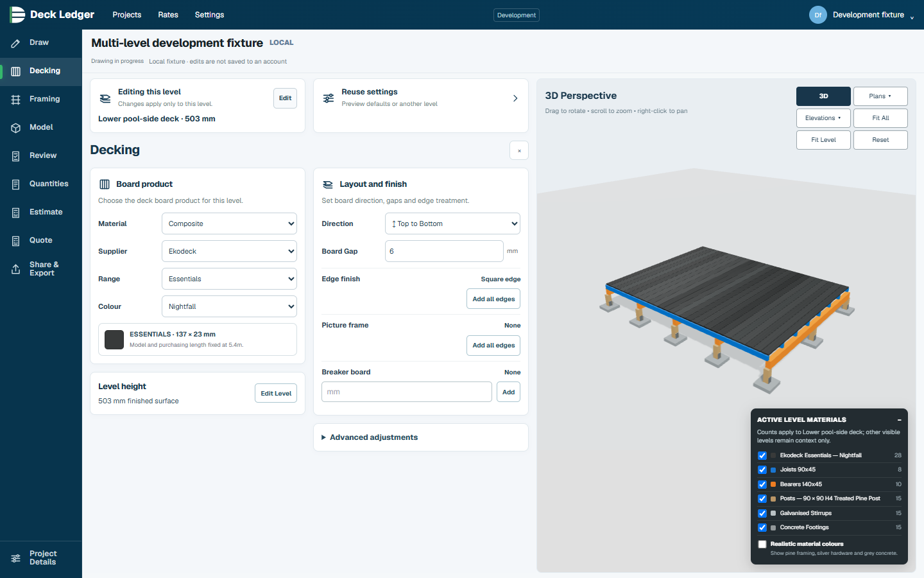
Task: Open the Framing grid icon in sidebar
Action: click(16, 100)
